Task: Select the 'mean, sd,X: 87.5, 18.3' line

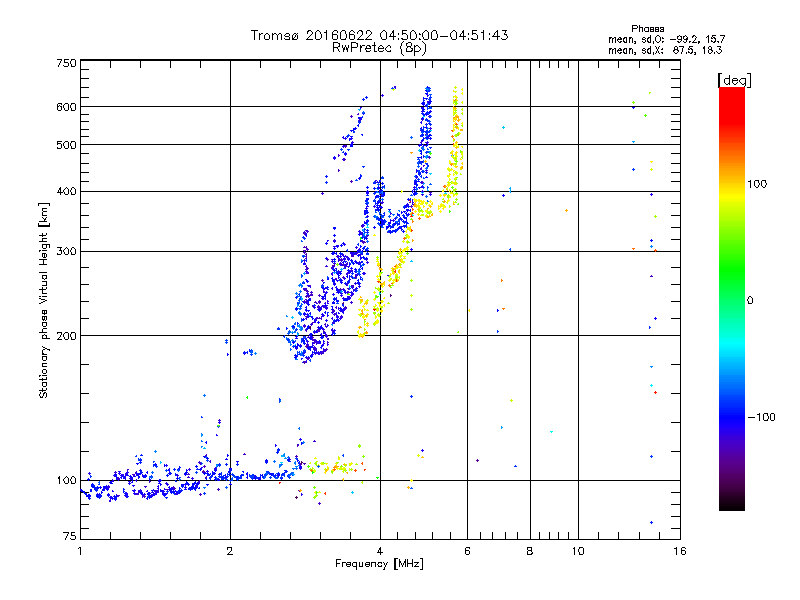Action: tap(665, 50)
